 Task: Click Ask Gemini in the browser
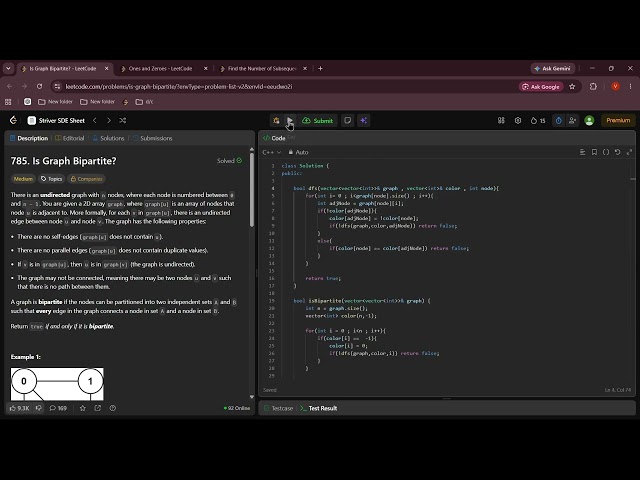click(x=553, y=69)
